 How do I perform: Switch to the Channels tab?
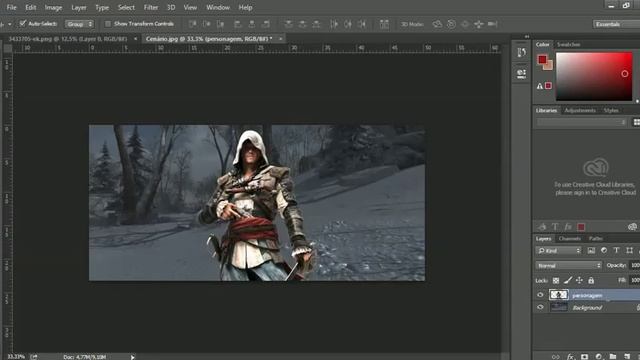(x=569, y=238)
